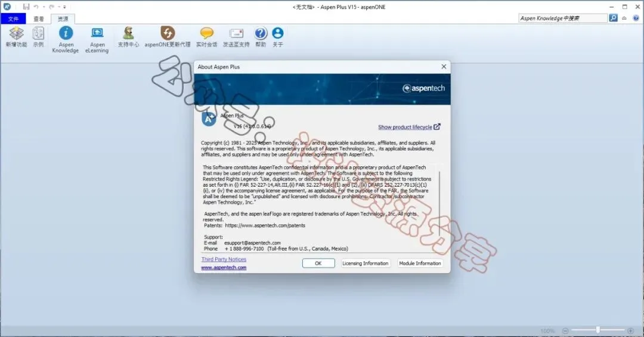
Task: Click the Module Information button
Action: click(x=420, y=263)
